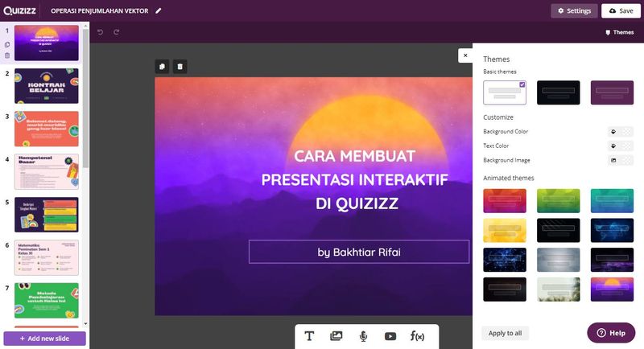Add a new slide
The image size is (644, 349).
point(45,339)
